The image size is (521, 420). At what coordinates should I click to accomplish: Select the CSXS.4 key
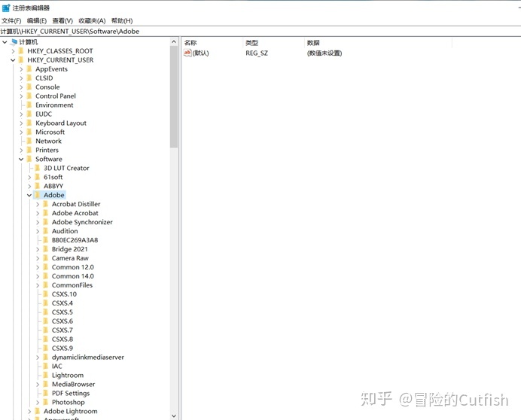(x=62, y=303)
